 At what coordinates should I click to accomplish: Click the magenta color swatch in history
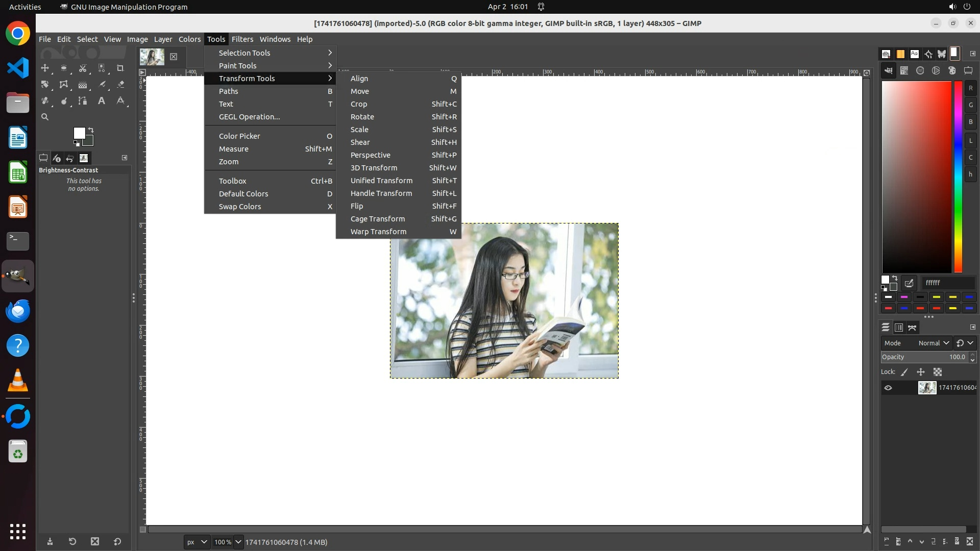coord(904,297)
